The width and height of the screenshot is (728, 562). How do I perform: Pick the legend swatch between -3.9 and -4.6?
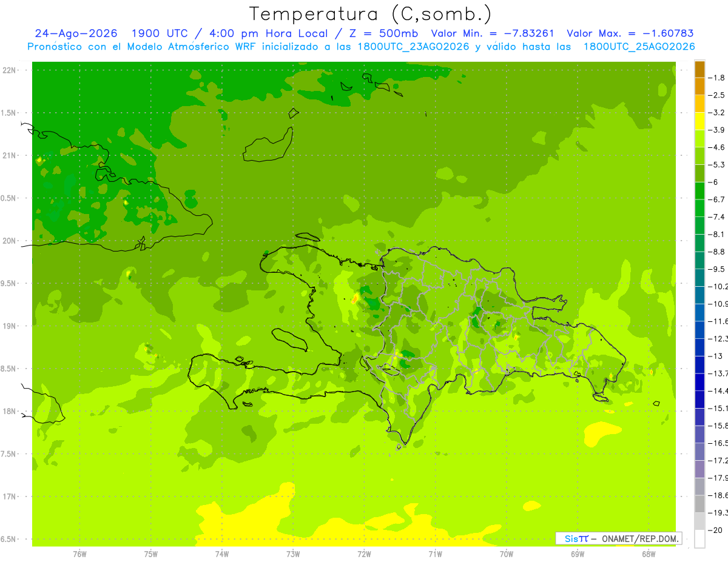tap(699, 138)
